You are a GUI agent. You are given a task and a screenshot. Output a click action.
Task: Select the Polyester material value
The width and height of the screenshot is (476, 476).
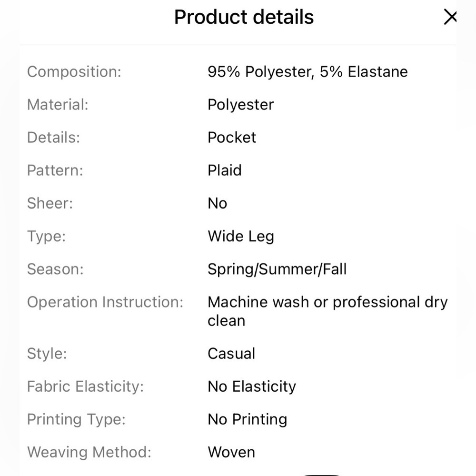coord(241,105)
